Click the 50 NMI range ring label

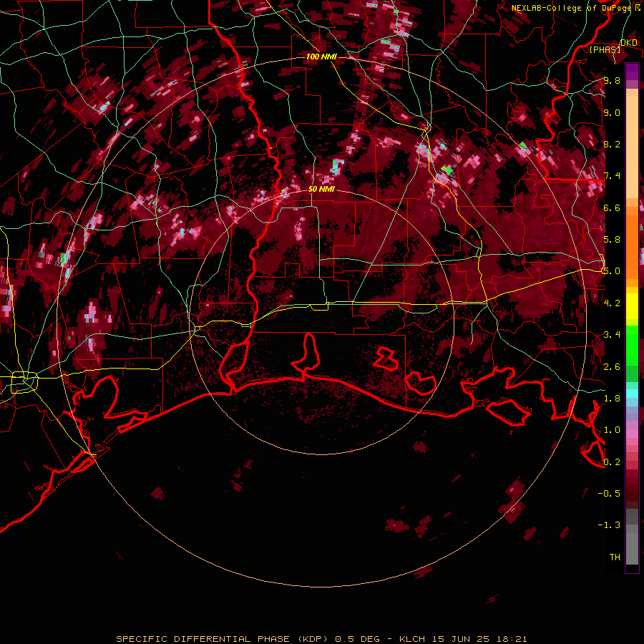pyautogui.click(x=321, y=189)
